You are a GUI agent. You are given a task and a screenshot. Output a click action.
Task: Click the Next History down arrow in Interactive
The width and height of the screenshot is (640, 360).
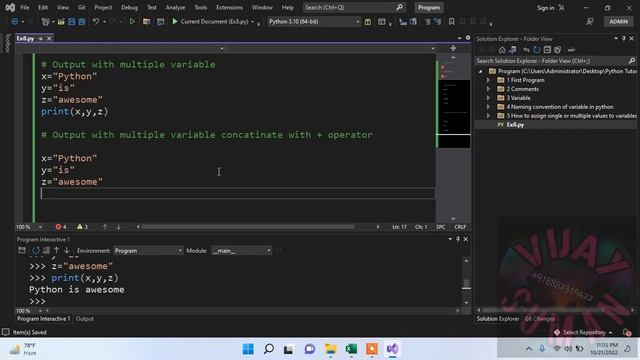(67, 251)
